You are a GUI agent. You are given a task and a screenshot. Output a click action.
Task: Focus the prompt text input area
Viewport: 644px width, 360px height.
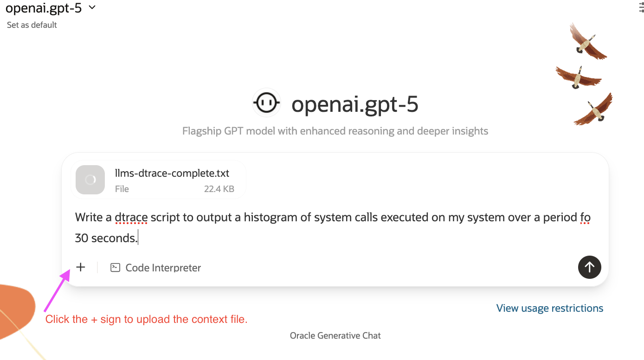334,227
